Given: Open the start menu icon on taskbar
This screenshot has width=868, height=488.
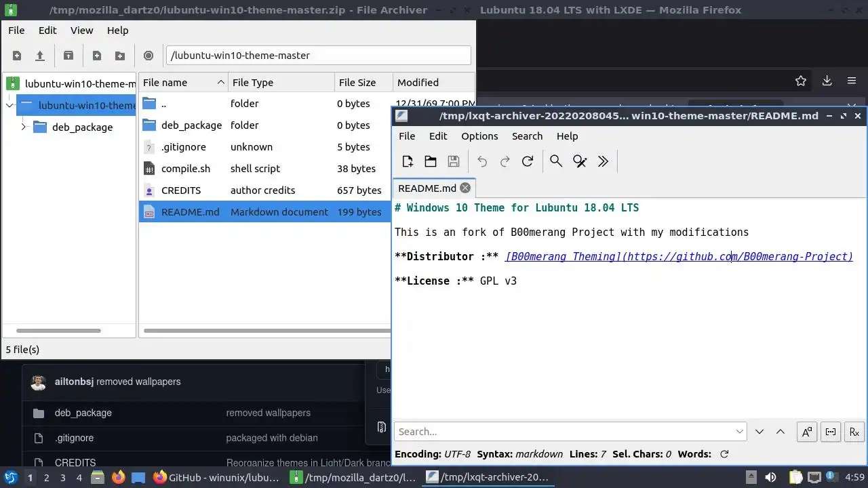Looking at the screenshot, I should pos(11,477).
